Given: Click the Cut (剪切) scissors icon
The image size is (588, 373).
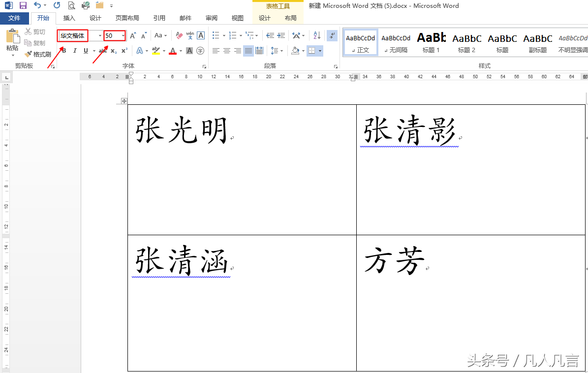Looking at the screenshot, I should tap(35, 32).
